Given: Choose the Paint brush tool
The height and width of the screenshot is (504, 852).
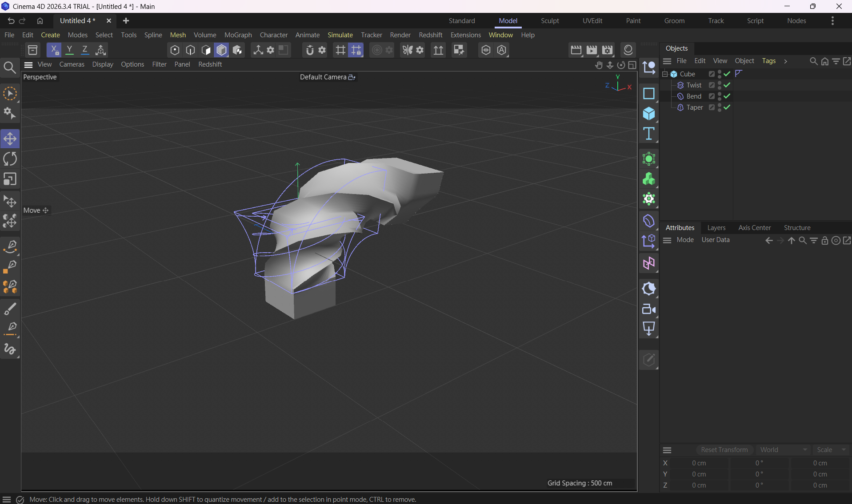Looking at the screenshot, I should pos(10,308).
